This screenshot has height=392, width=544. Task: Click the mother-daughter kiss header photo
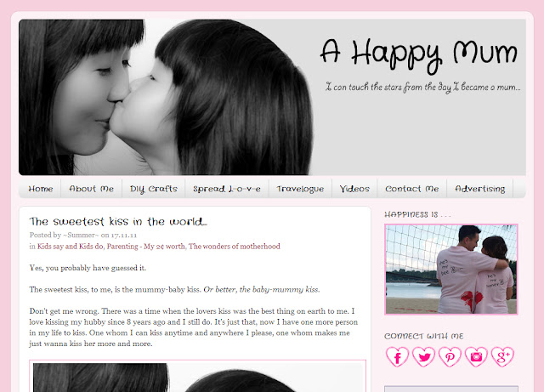click(166, 97)
